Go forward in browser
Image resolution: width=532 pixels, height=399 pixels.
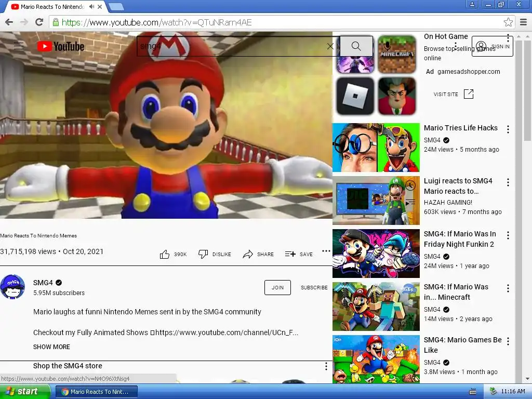click(24, 22)
